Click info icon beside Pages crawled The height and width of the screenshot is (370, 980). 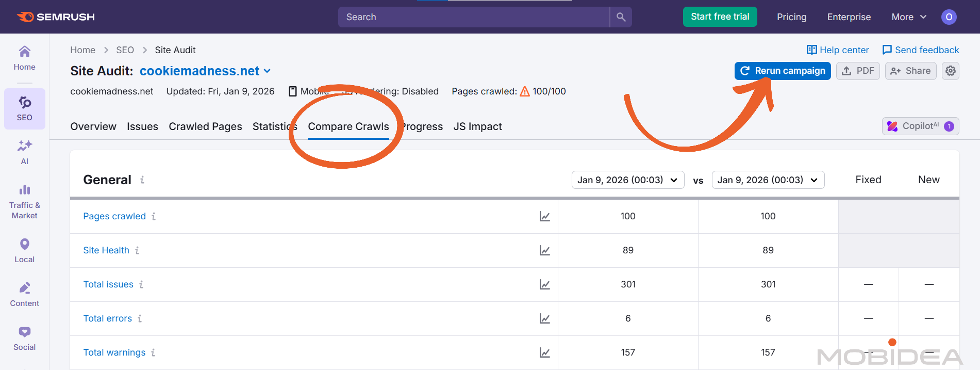(x=154, y=216)
